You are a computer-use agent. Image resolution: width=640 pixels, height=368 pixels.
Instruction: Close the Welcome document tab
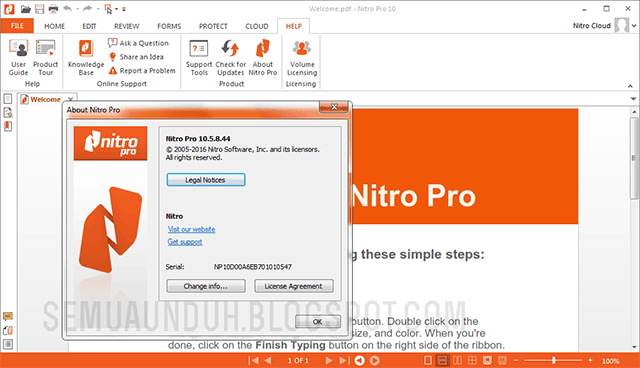click(x=71, y=99)
